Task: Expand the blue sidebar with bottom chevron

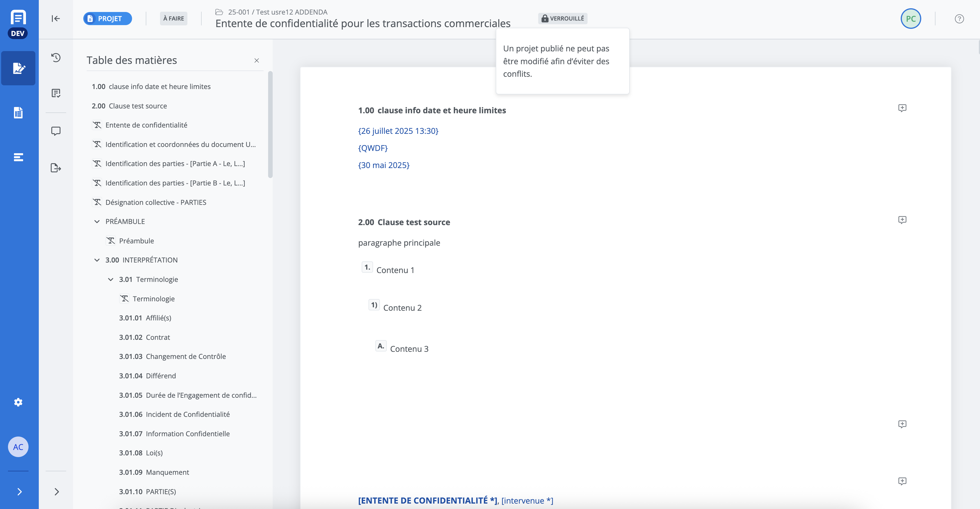Action: (x=19, y=492)
